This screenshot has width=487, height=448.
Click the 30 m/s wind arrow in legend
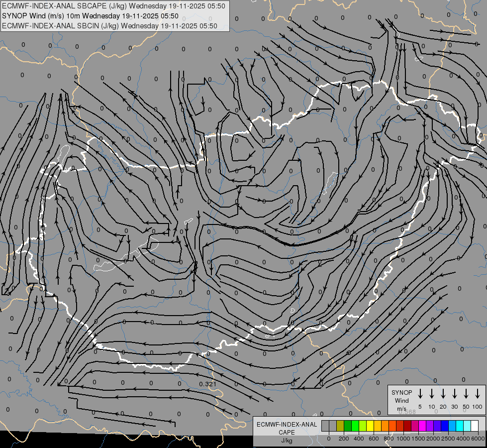point(454,394)
